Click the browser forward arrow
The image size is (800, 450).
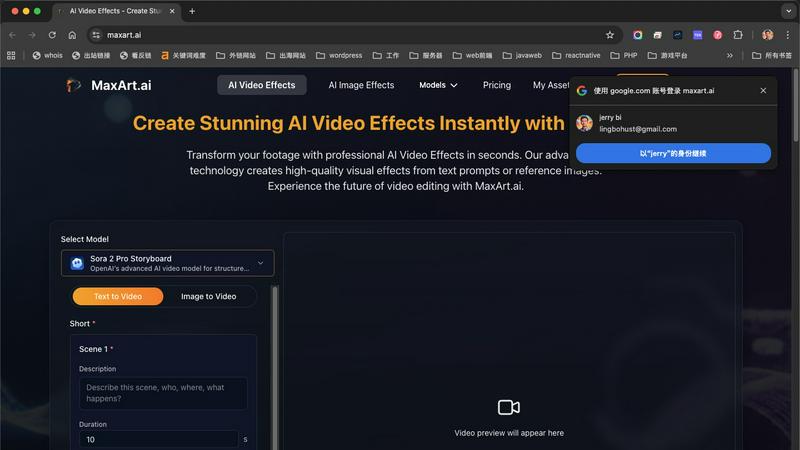tap(32, 35)
